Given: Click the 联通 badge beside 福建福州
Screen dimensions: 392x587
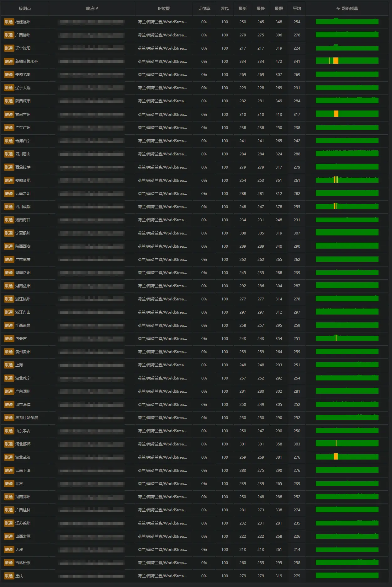Looking at the screenshot, I should pyautogui.click(x=9, y=22).
